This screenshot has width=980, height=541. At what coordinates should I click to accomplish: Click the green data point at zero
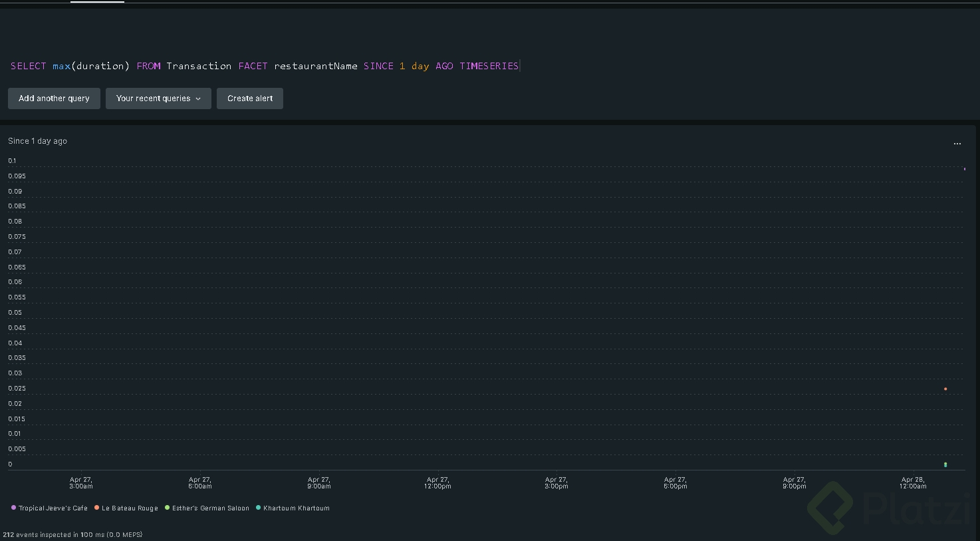click(x=945, y=464)
